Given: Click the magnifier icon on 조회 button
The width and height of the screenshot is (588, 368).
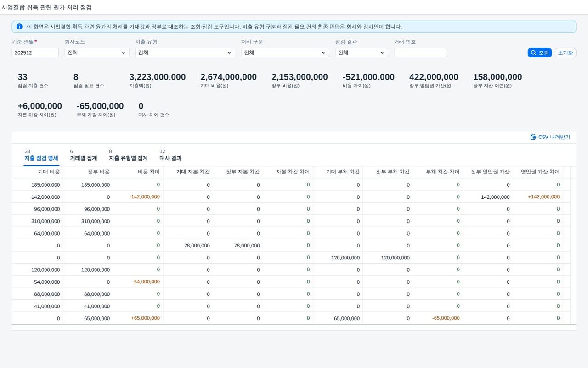Looking at the screenshot, I should point(533,53).
